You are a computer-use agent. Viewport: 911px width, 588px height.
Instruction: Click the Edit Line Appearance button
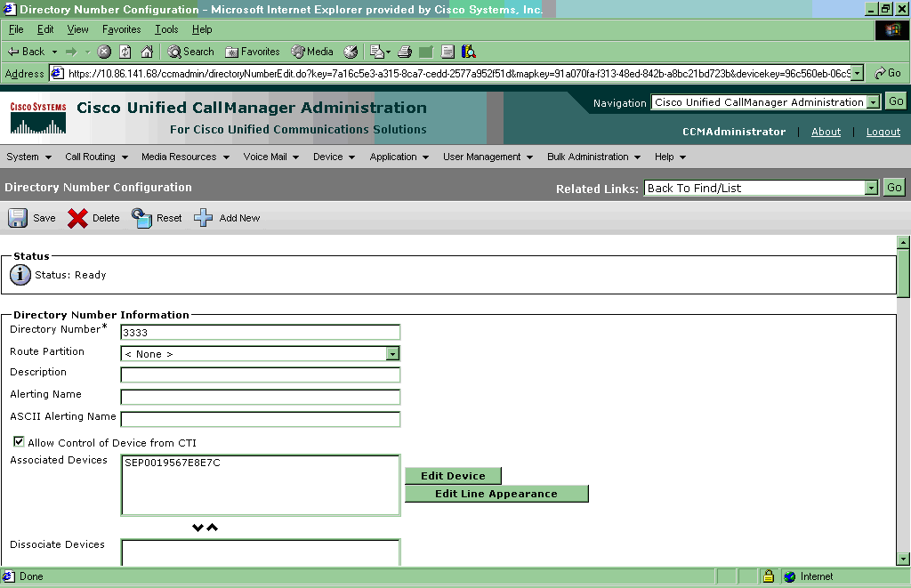pos(496,494)
